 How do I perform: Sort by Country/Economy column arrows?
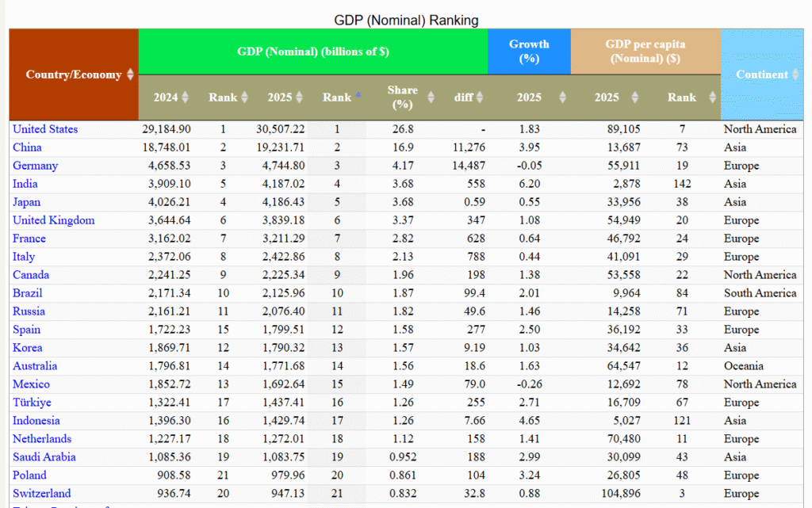[x=130, y=74]
